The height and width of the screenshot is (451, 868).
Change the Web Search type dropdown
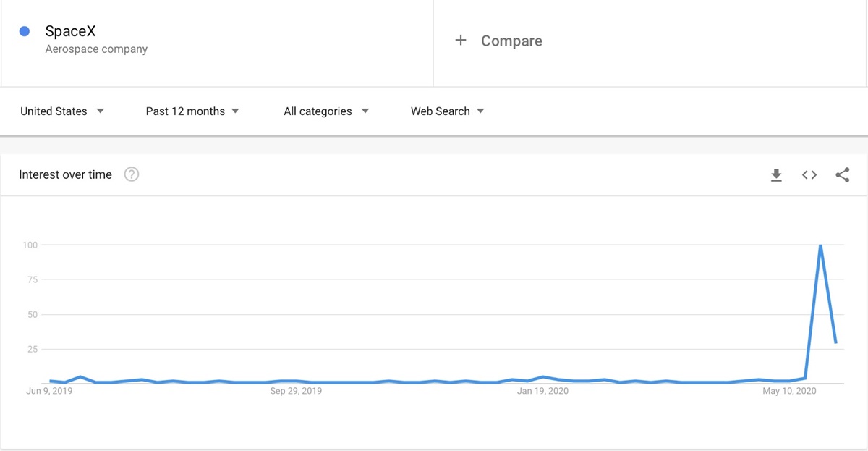coord(440,111)
